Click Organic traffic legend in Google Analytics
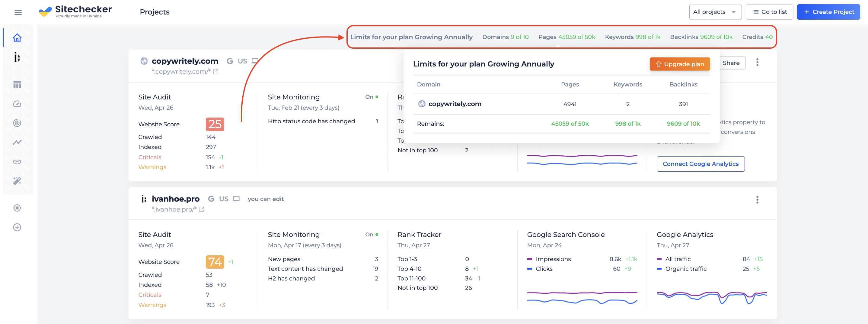Screen dimensions: 868x324 coord(682,269)
